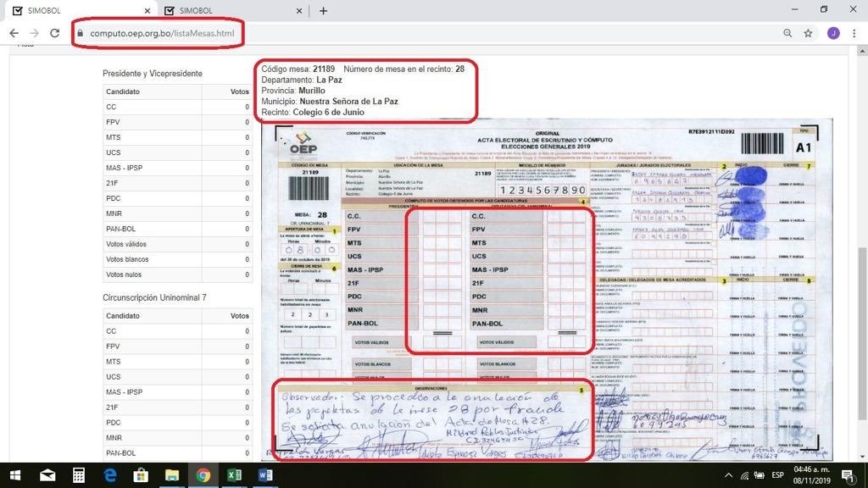Click the scrollbar down arrow
Viewport: 868px width, 488px height.
862,457
